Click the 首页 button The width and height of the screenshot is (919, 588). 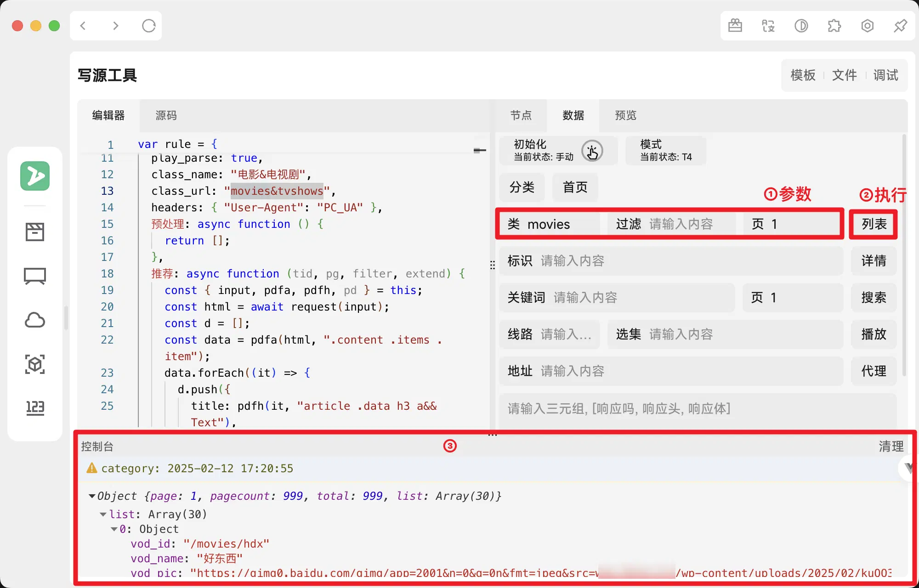click(x=575, y=187)
